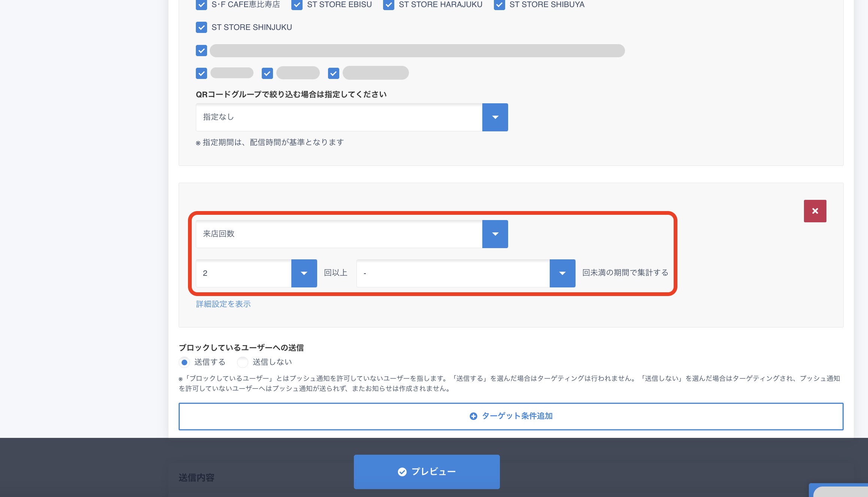868x497 pixels.
Task: Uncheck S·F CAFE恵比寿店 checkbox
Action: 201,4
